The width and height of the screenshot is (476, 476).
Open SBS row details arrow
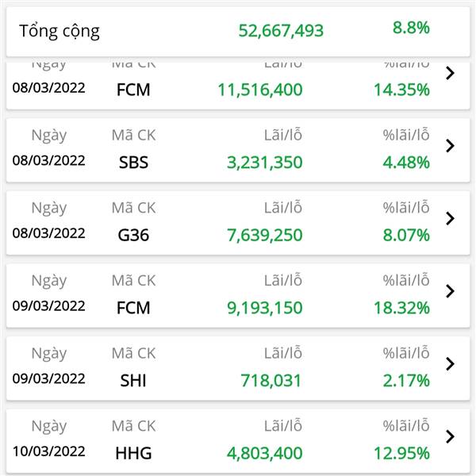click(450, 146)
